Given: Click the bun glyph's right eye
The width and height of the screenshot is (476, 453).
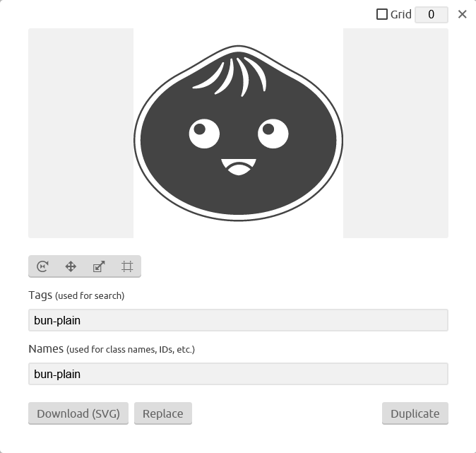Looking at the screenshot, I should (273, 134).
